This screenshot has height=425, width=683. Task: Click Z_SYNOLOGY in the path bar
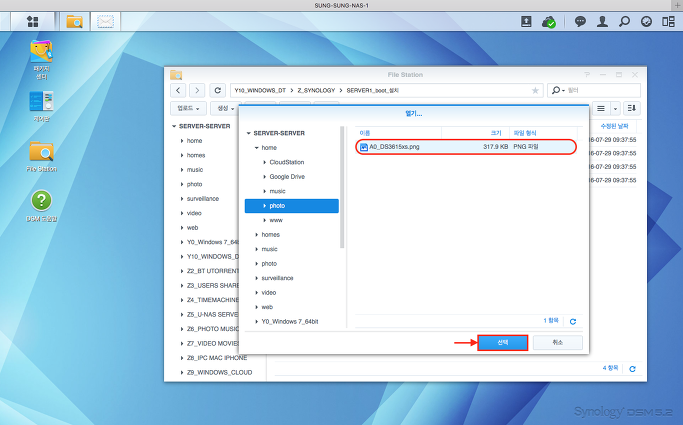click(x=316, y=91)
